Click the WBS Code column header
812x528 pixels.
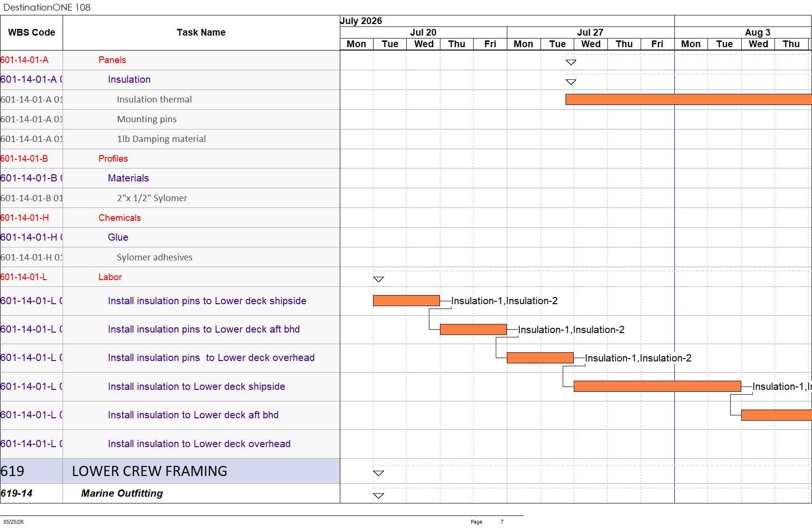click(x=31, y=33)
